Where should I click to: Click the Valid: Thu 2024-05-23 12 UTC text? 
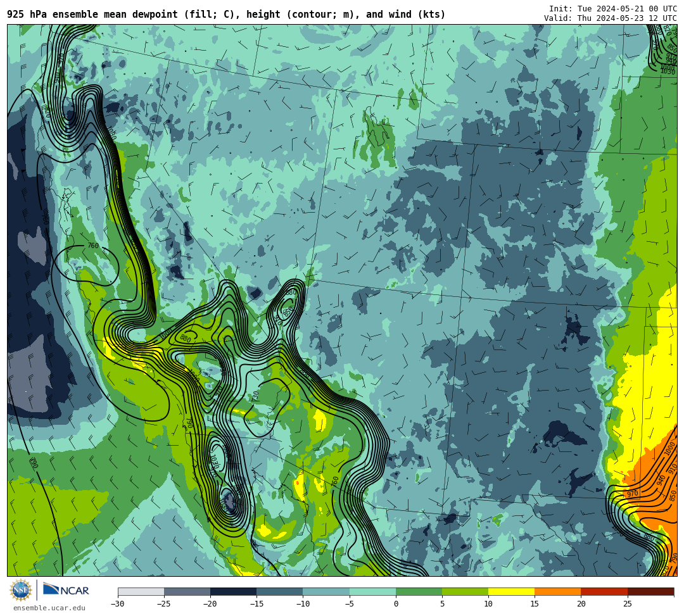[x=611, y=18]
